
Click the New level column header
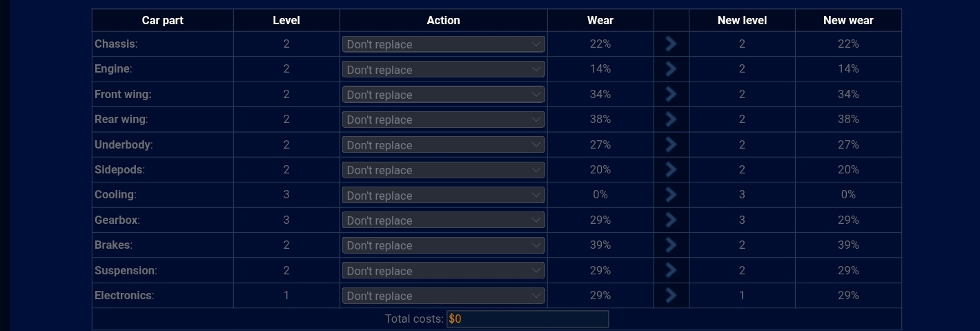pyautogui.click(x=742, y=20)
